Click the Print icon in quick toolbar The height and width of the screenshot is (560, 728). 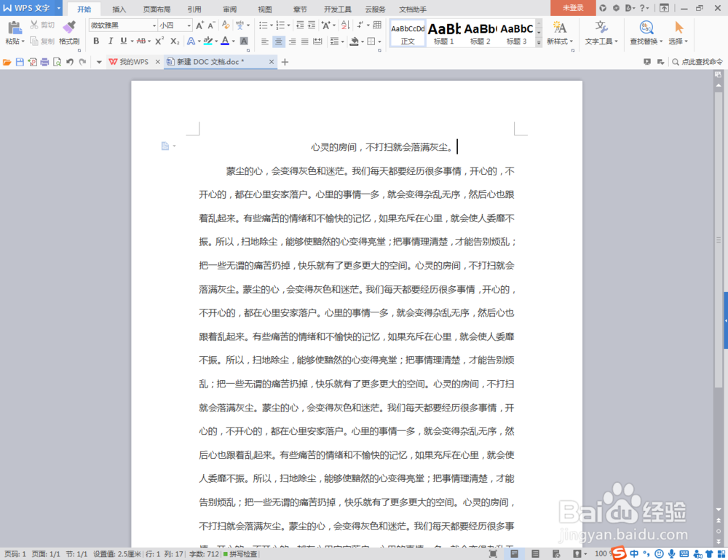point(44,62)
